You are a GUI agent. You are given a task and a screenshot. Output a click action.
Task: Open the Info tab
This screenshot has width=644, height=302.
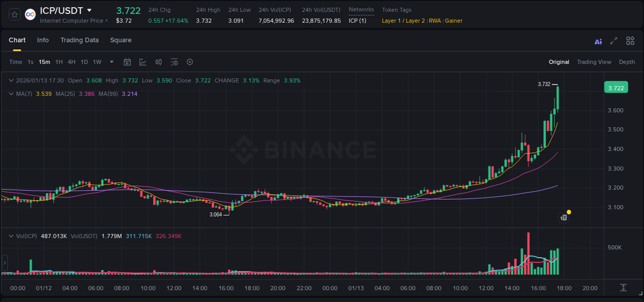pos(43,40)
